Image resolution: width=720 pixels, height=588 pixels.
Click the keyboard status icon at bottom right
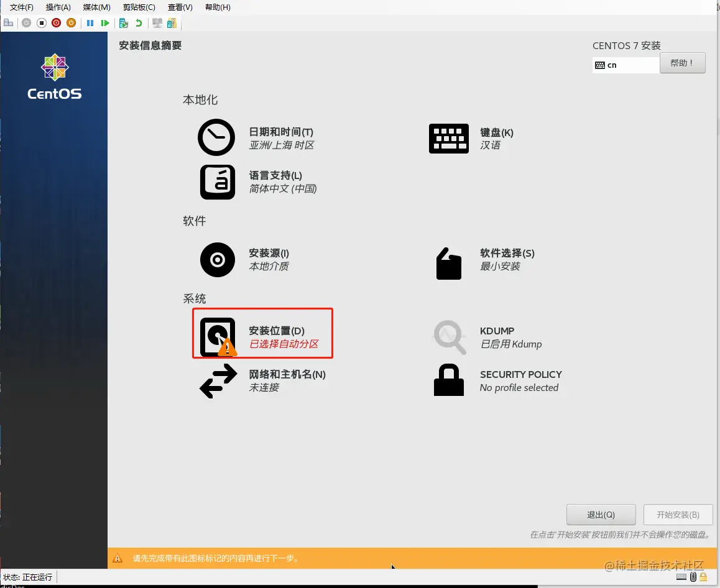(681, 577)
